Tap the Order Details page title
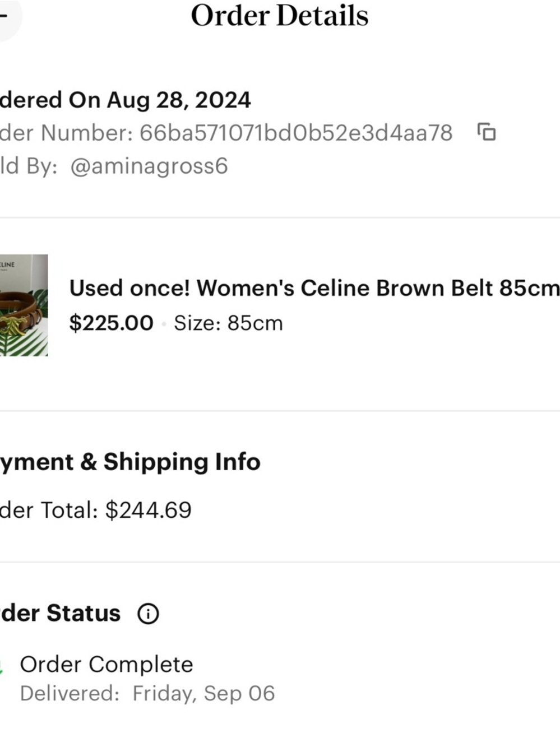The height and width of the screenshot is (747, 560). coord(279,16)
